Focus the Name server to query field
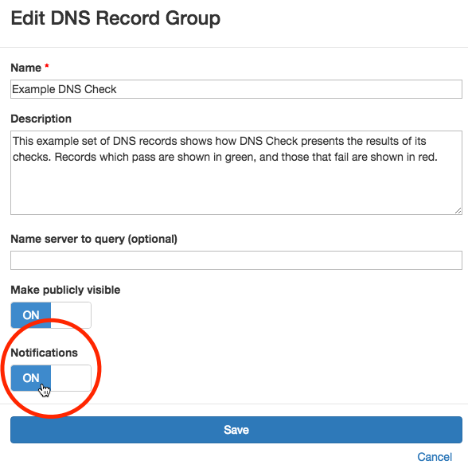468x476 pixels. pyautogui.click(x=236, y=260)
